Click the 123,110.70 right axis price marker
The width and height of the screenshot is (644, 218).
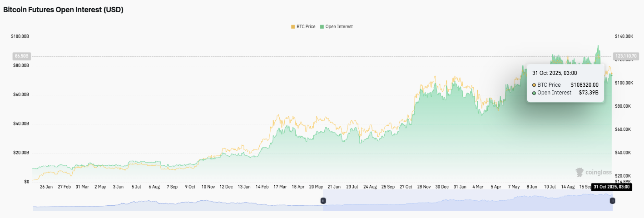tap(626, 56)
